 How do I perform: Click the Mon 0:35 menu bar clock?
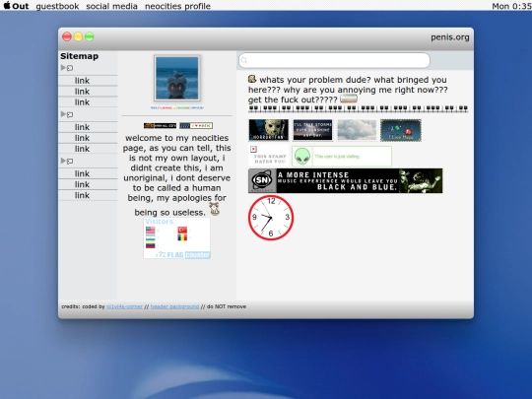511,6
